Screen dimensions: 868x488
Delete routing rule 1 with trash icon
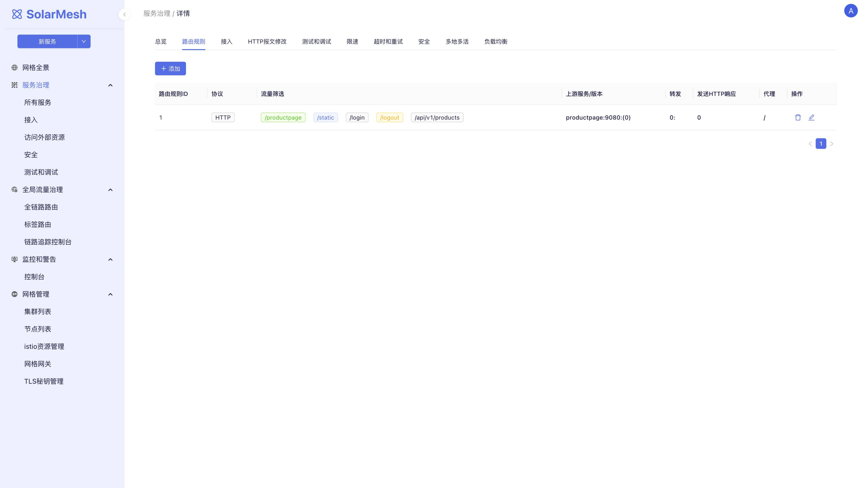pos(798,117)
